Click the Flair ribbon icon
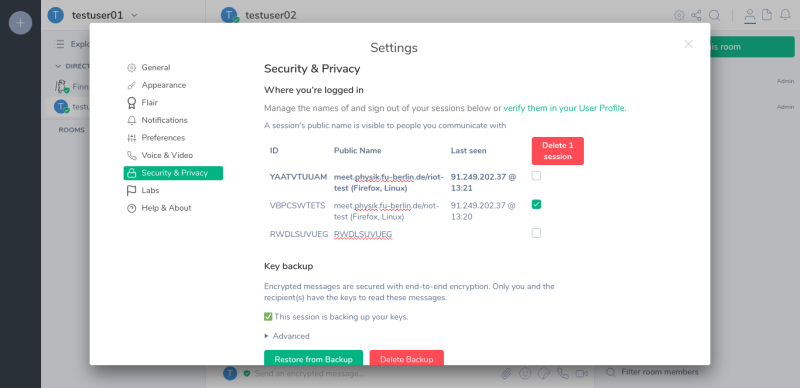The width and height of the screenshot is (800, 388). pos(132,103)
